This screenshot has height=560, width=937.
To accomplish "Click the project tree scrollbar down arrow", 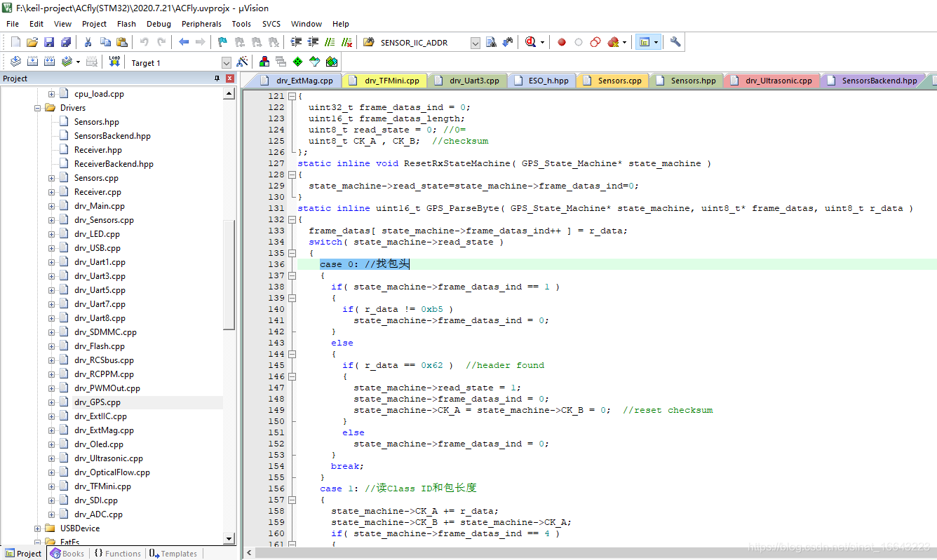I will pos(229,538).
